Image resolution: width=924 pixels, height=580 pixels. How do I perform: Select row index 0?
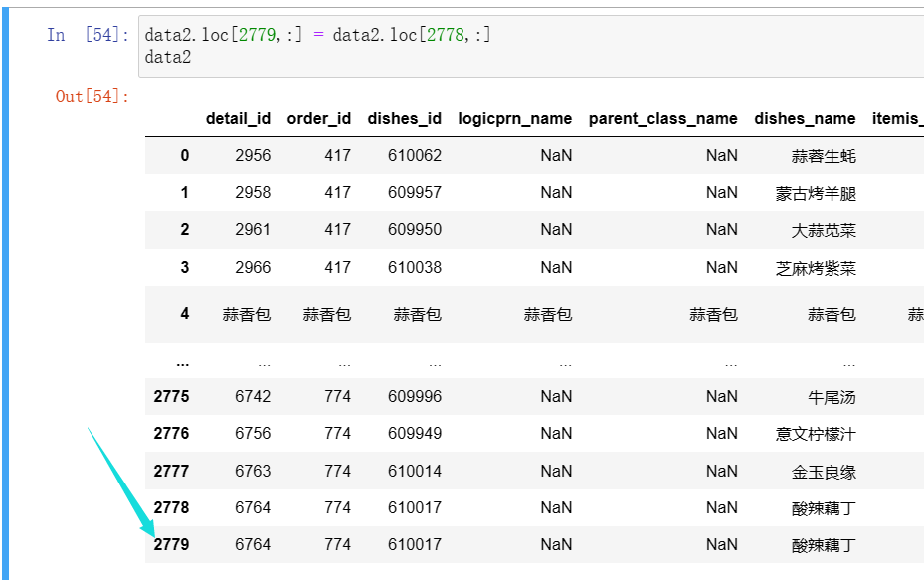pos(185,155)
